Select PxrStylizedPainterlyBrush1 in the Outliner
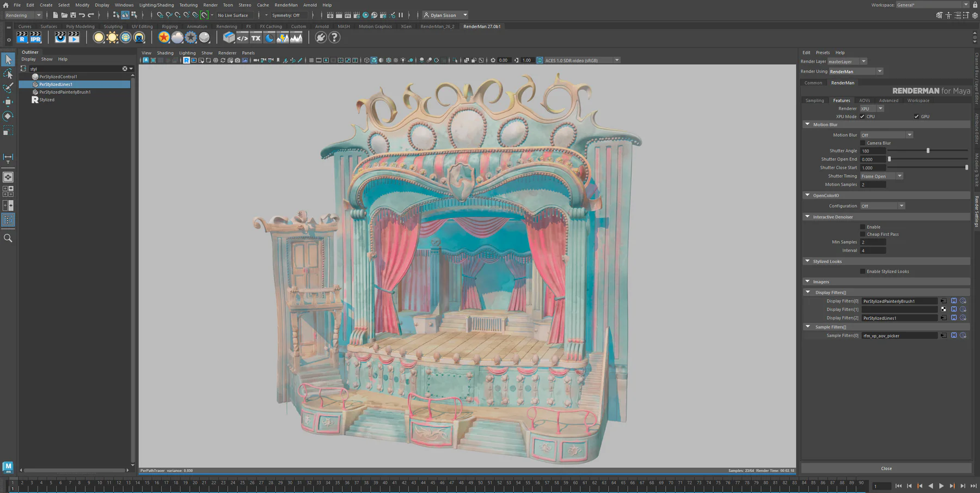 65,92
